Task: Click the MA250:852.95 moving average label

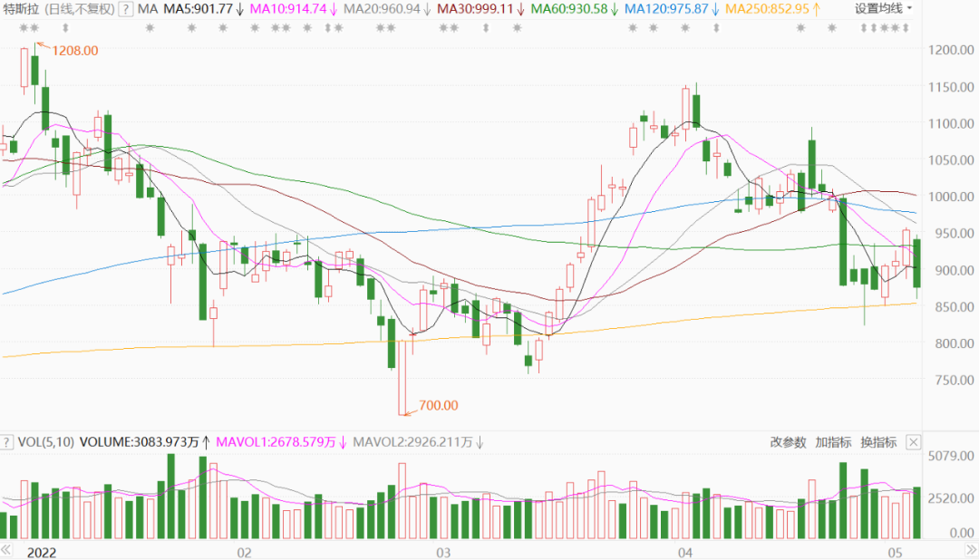Action: tap(773, 9)
